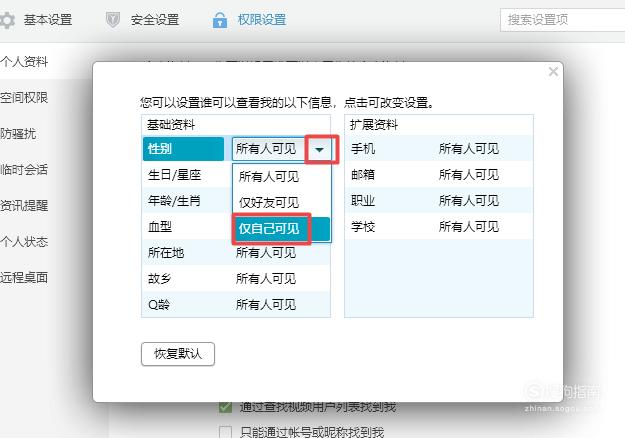Viewport: 625px width, 438px height.
Task: Uncheck 通过查找视频用户列表找到我 in background window
Action: point(225,407)
